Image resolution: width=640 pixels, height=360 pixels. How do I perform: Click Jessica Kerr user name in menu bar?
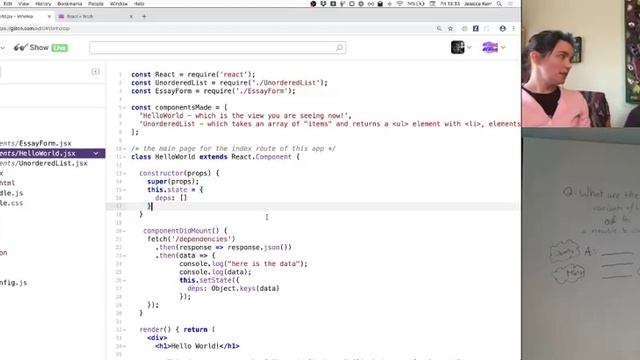point(478,4)
